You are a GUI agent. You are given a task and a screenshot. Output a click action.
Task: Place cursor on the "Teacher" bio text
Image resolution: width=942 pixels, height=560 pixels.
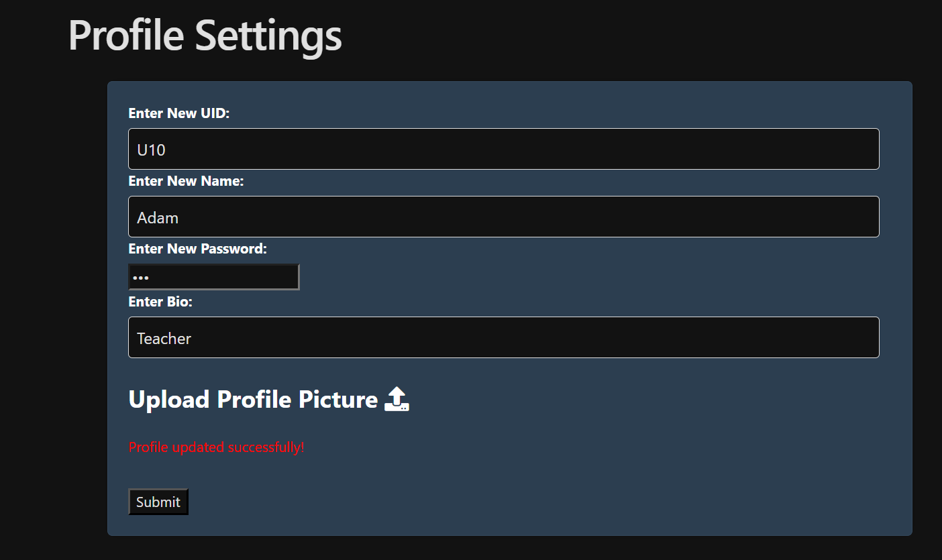coord(164,339)
